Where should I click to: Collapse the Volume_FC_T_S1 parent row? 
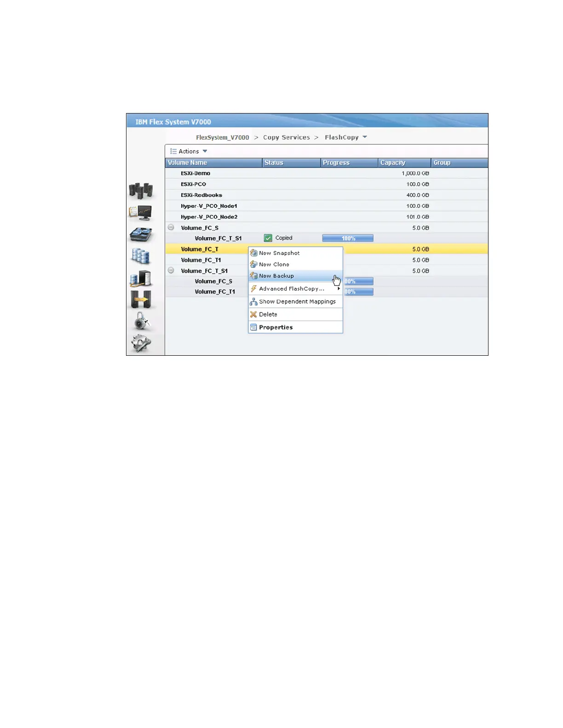pyautogui.click(x=171, y=271)
